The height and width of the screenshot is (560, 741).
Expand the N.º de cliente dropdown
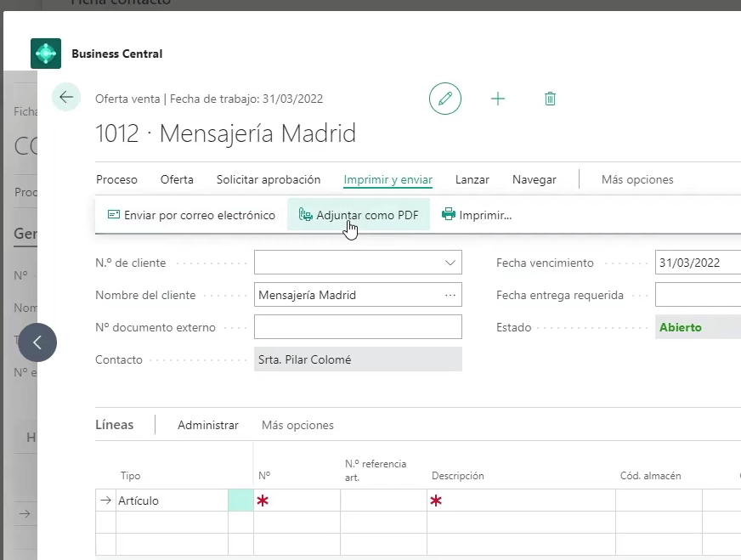point(450,263)
